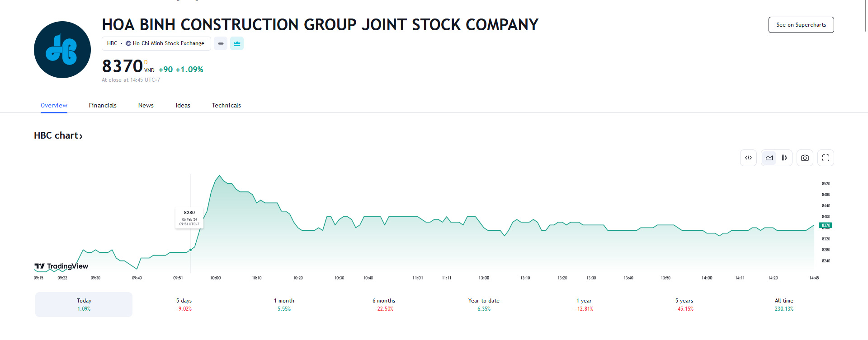The image size is (868, 340).
Task: Select the 5 years range
Action: pyautogui.click(x=684, y=304)
